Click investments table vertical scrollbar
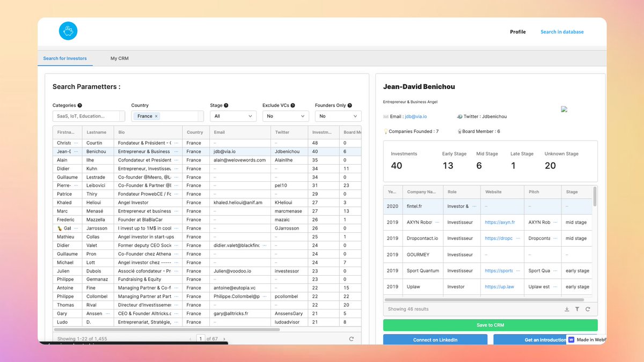 point(595,196)
